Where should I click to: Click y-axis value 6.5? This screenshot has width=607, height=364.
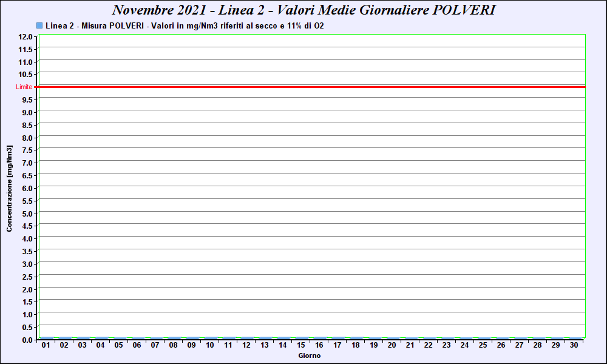(27, 175)
